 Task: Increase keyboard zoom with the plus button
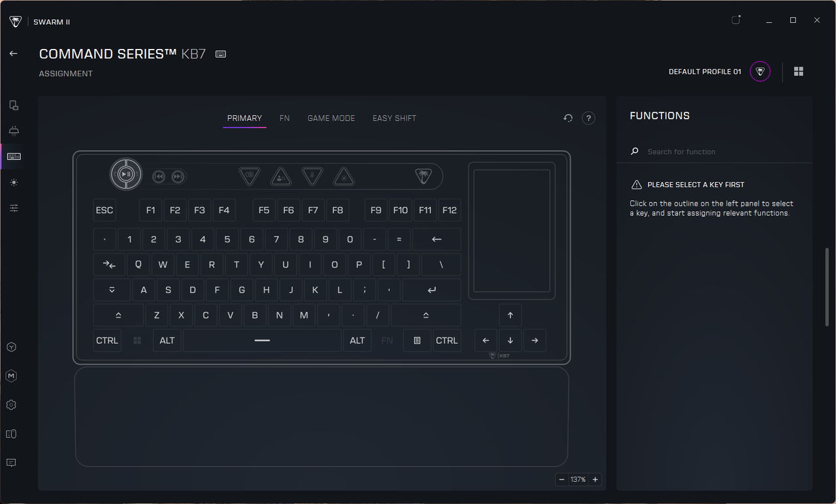(x=595, y=480)
